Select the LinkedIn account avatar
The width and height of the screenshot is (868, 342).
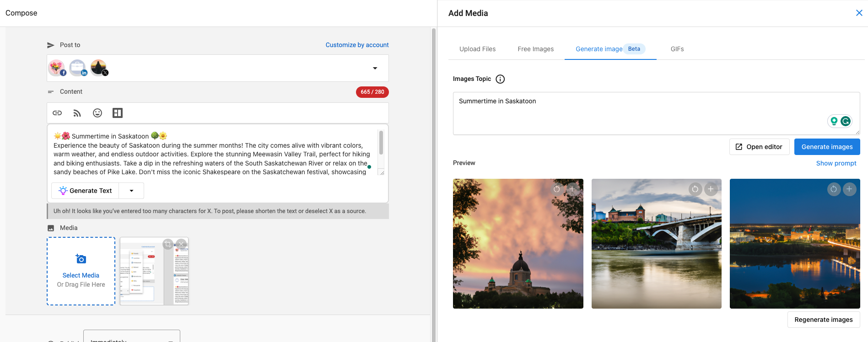tap(77, 68)
